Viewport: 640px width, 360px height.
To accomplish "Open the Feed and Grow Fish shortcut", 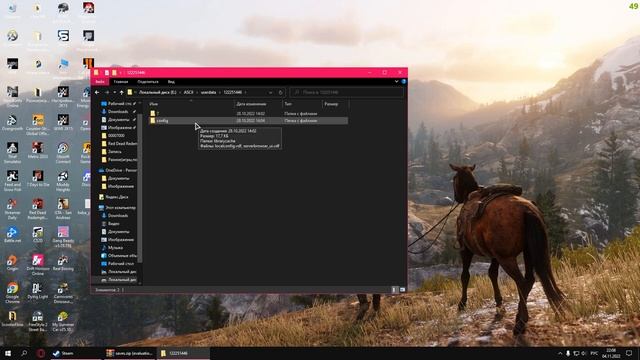I will [x=12, y=180].
